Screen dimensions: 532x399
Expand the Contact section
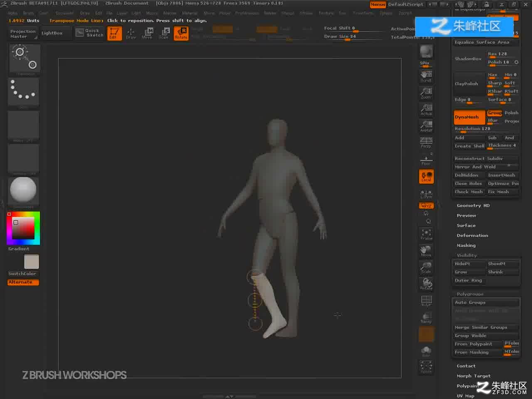click(466, 366)
